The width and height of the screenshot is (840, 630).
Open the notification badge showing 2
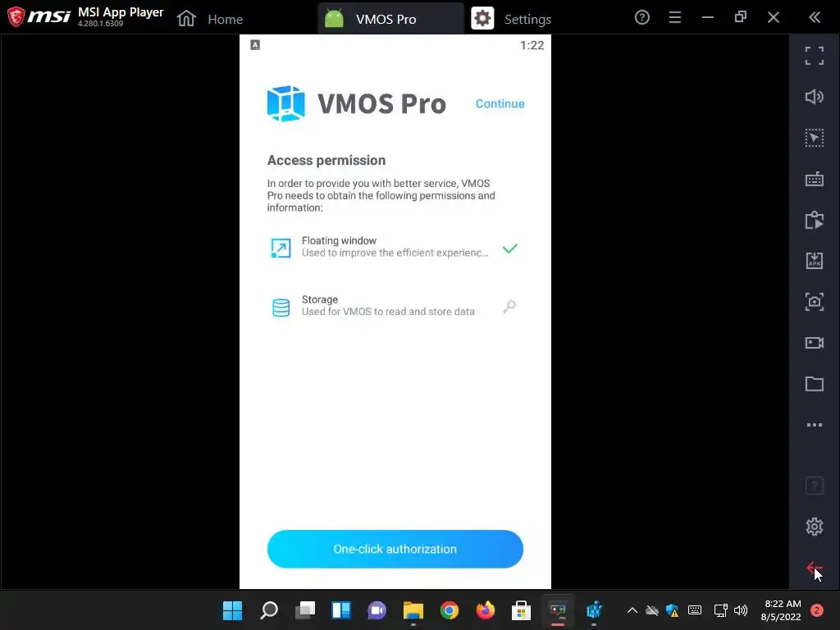click(x=816, y=610)
